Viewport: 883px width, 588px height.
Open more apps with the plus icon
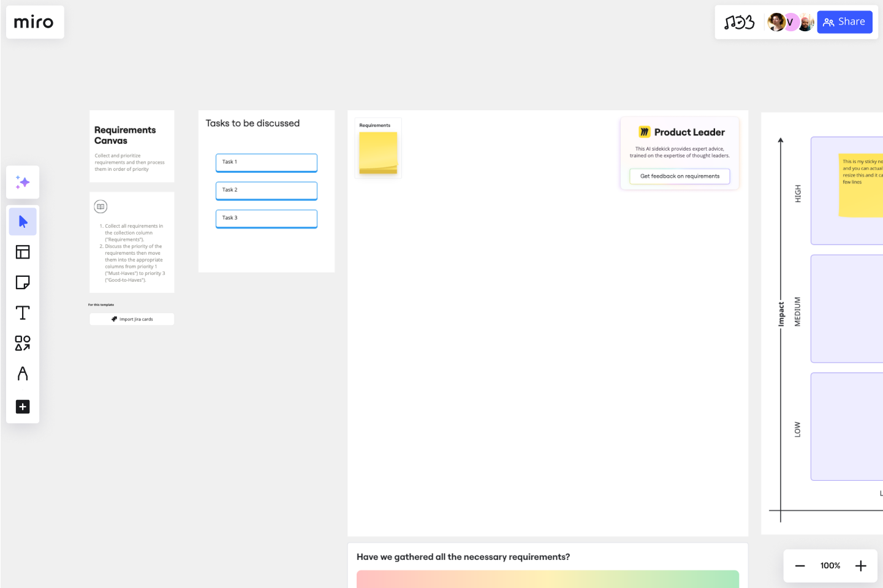pyautogui.click(x=23, y=407)
